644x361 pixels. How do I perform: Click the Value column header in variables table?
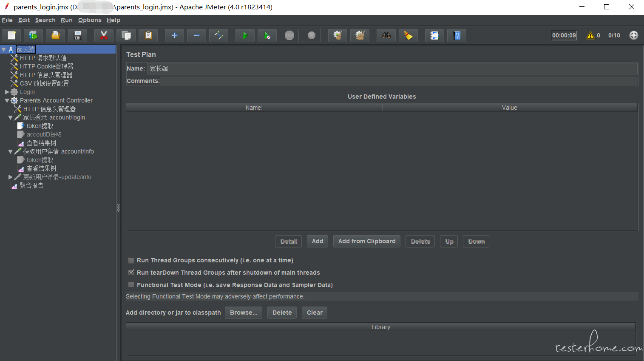coord(510,108)
